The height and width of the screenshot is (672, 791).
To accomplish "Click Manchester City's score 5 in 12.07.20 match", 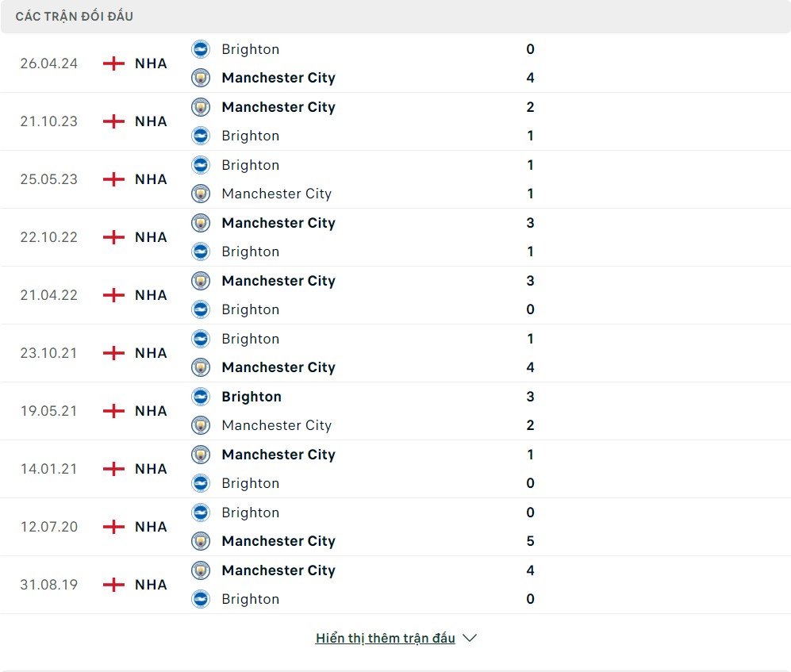I will click(x=530, y=541).
